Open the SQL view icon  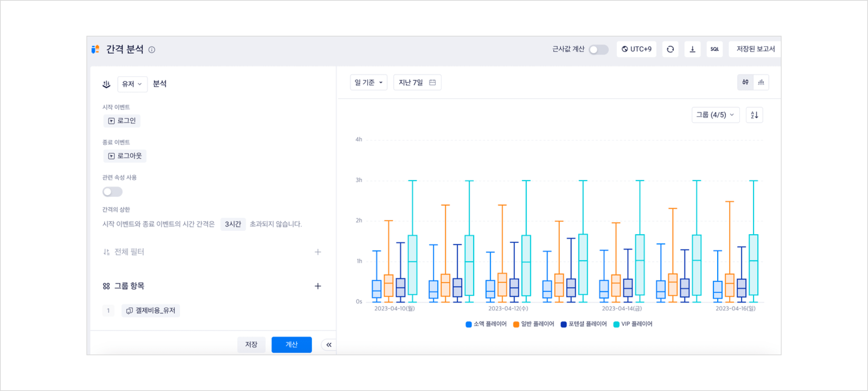coord(714,49)
